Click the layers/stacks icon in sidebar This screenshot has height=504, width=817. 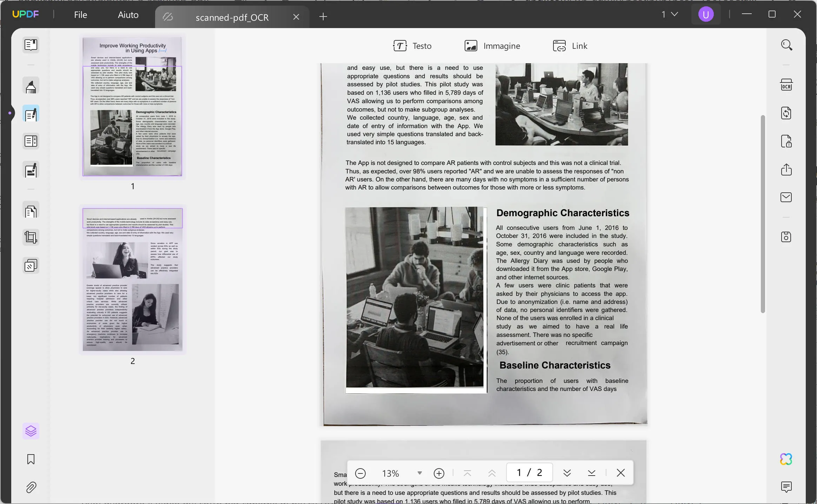(31, 430)
